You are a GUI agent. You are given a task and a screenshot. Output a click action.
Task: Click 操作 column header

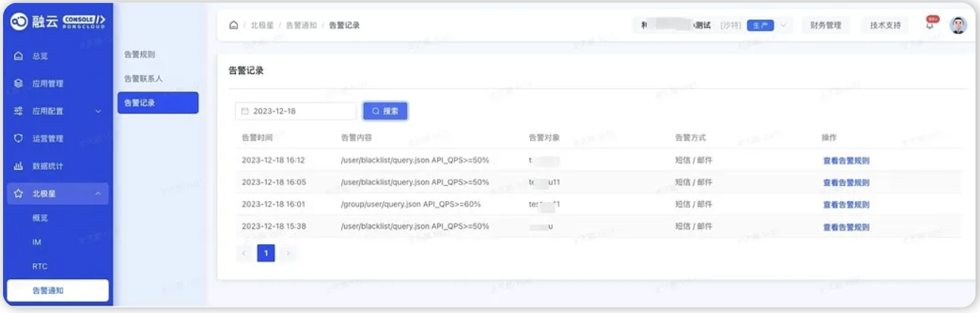coord(830,138)
